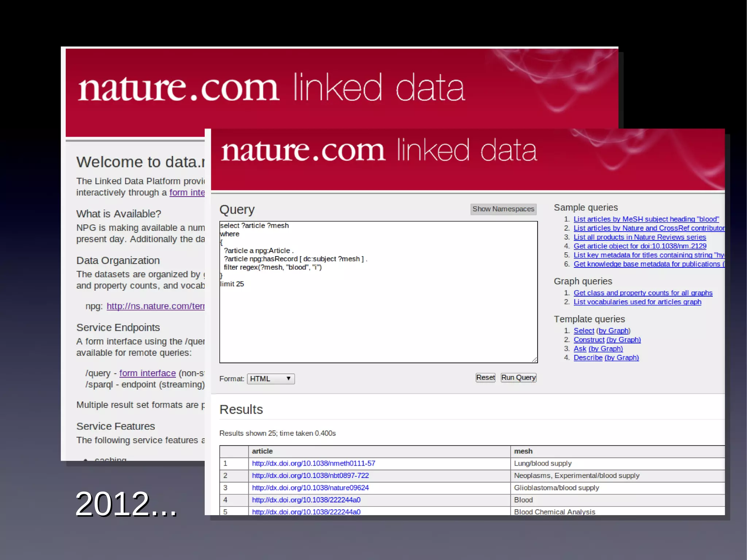The width and height of the screenshot is (747, 560).
Task: Select the 'Select' template query link
Action: pos(584,331)
